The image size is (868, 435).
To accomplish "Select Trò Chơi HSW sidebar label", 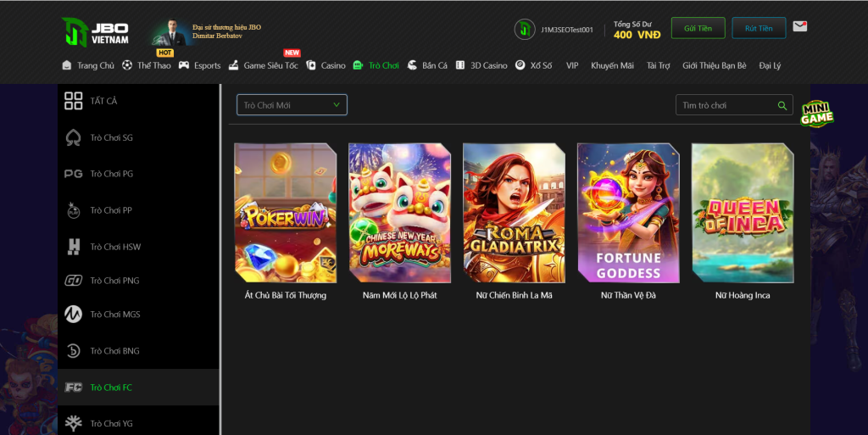I will pyautogui.click(x=115, y=247).
